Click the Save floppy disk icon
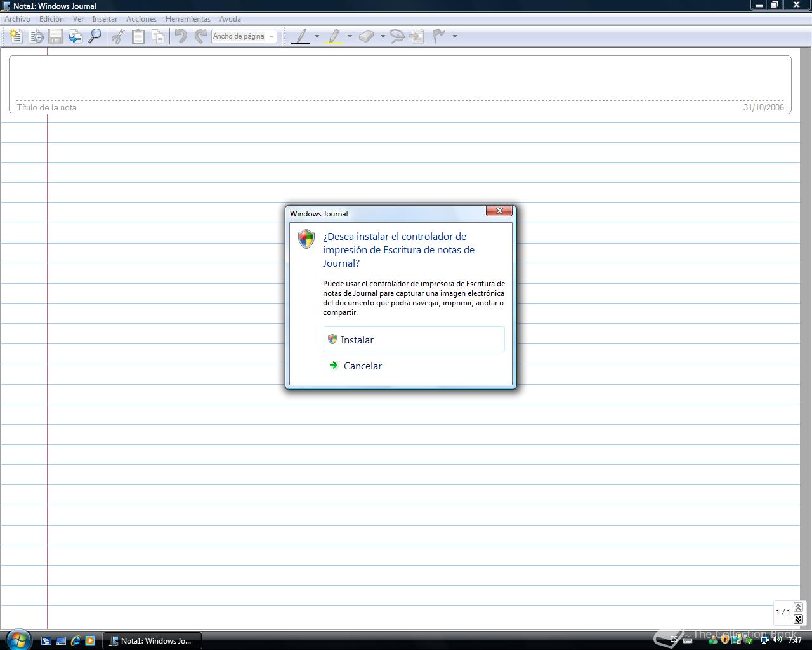 click(56, 36)
